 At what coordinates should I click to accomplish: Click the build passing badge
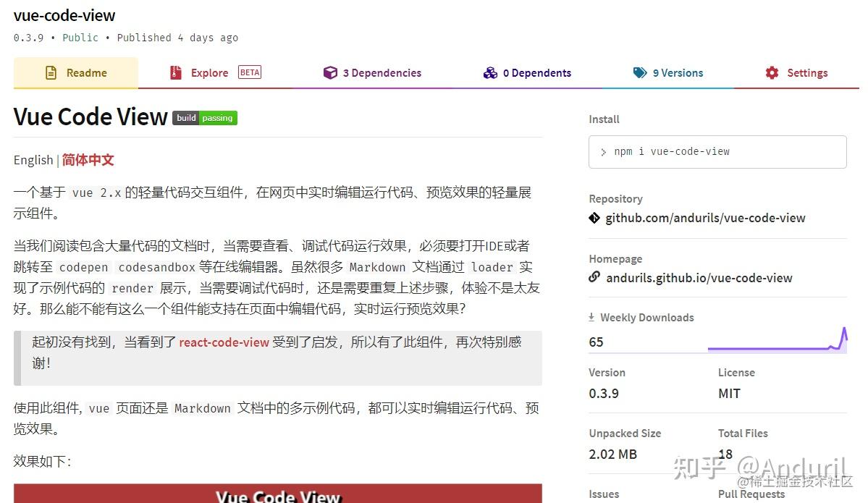[x=205, y=117]
